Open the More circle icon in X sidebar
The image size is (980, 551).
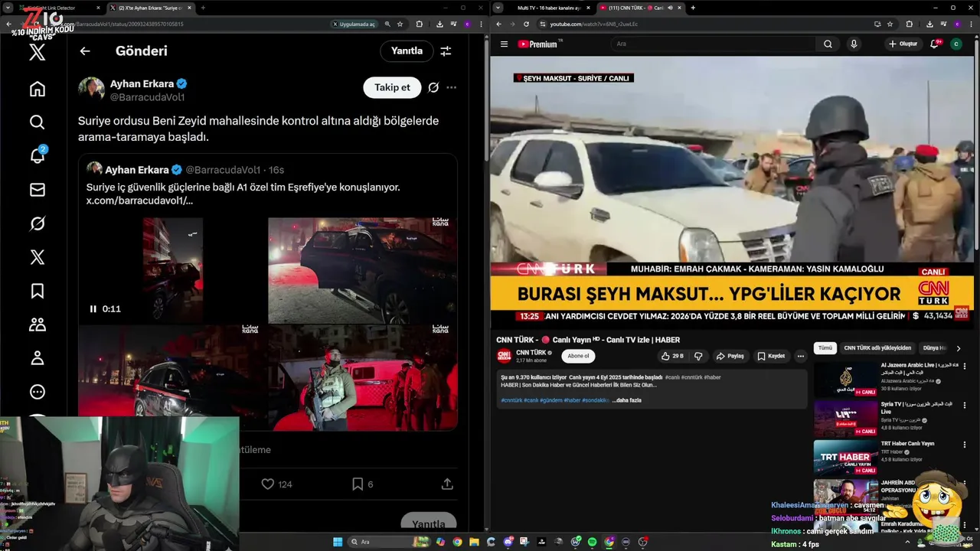pyautogui.click(x=38, y=392)
